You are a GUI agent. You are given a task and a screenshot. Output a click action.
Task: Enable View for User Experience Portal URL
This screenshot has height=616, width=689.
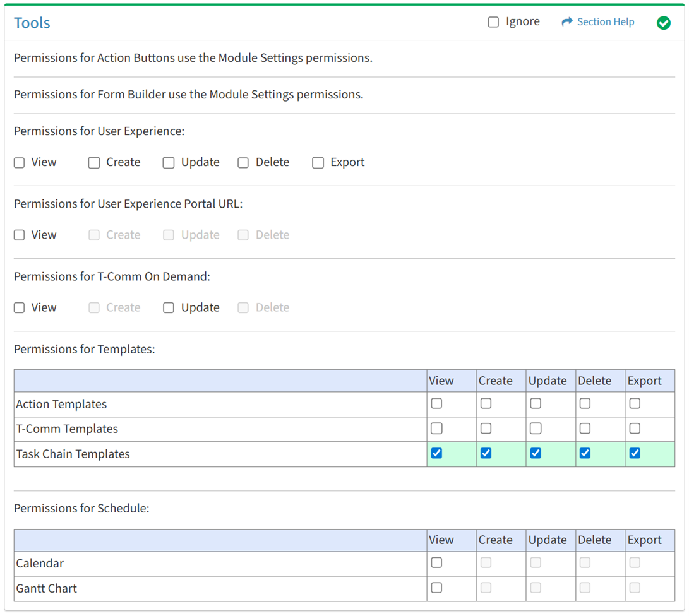(x=20, y=235)
